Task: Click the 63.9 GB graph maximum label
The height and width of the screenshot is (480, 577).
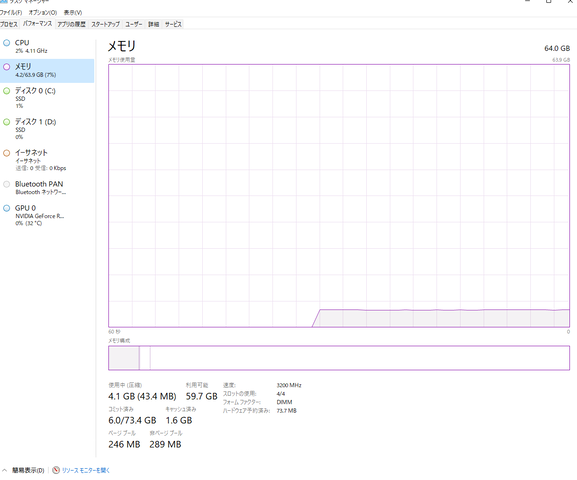Action: 561,60
